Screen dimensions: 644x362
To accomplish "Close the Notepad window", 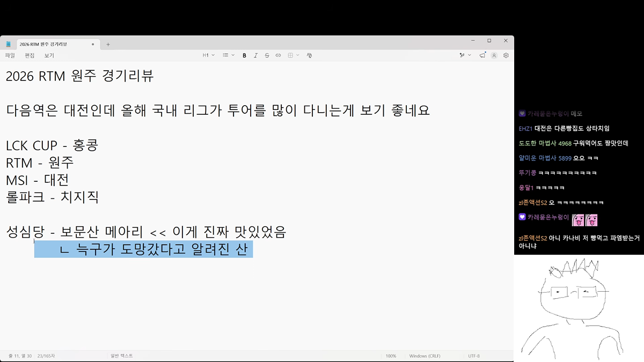I will point(506,41).
